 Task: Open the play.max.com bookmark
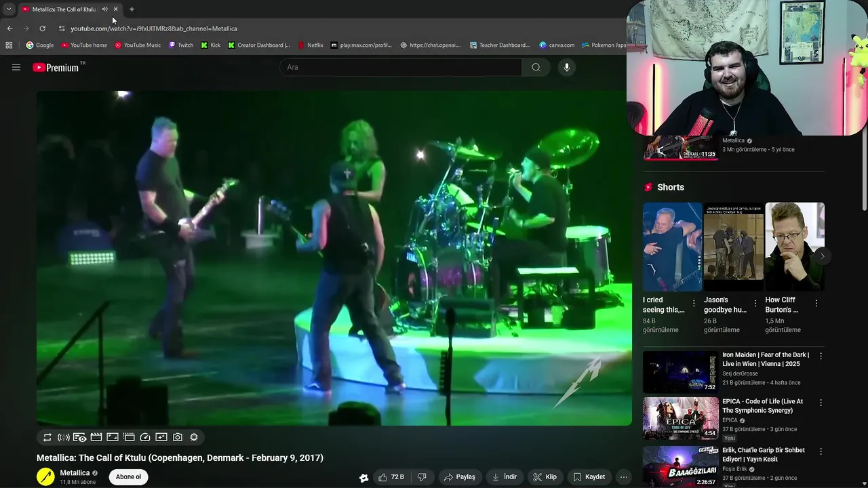click(x=361, y=45)
